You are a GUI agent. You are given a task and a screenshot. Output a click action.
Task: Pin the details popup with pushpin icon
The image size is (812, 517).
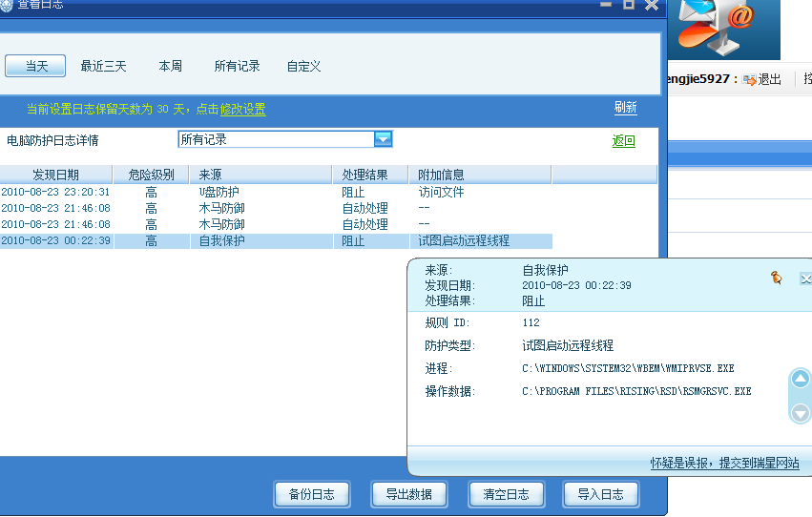pyautogui.click(x=777, y=278)
